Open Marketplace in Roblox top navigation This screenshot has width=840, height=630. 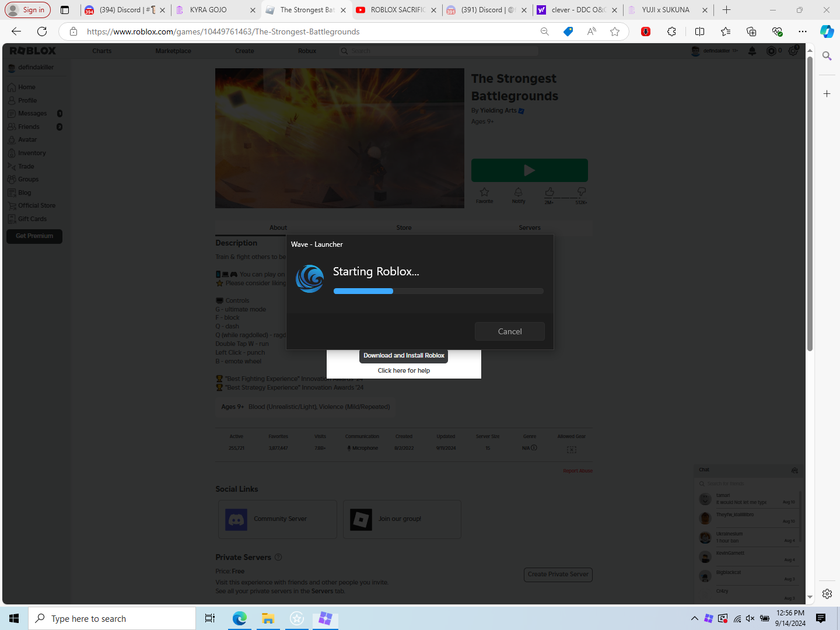[173, 51]
